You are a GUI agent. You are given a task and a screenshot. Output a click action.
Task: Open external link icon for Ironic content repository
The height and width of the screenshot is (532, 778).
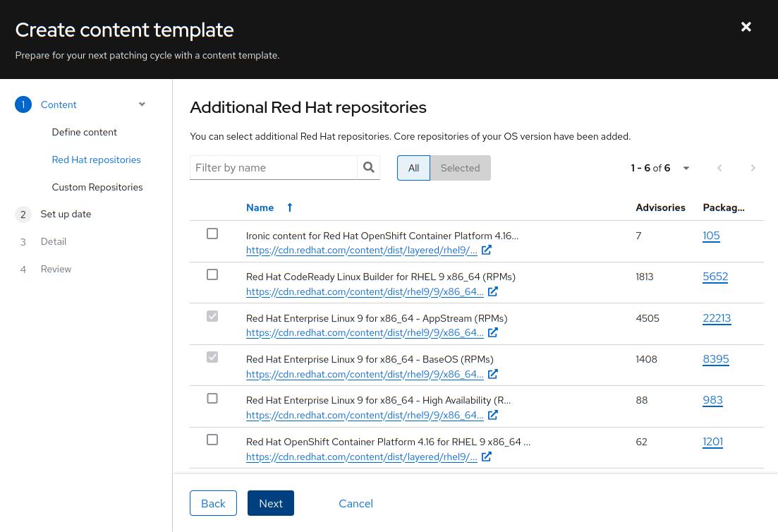pos(486,250)
